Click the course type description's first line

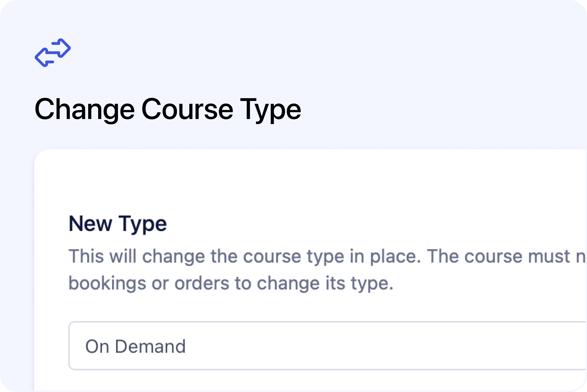pos(327,256)
